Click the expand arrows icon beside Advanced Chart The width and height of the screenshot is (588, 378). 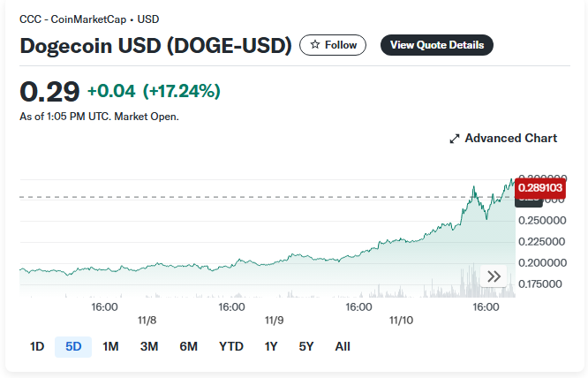tap(455, 139)
